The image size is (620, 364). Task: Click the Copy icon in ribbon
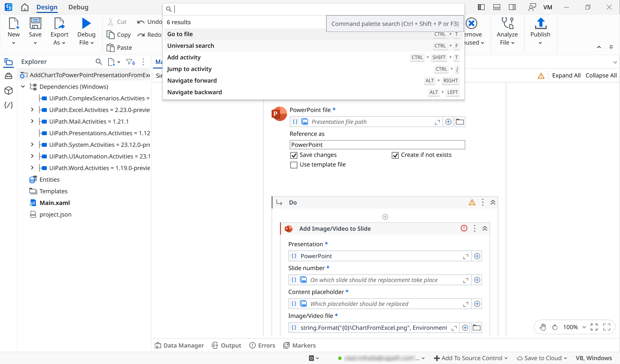coord(110,35)
